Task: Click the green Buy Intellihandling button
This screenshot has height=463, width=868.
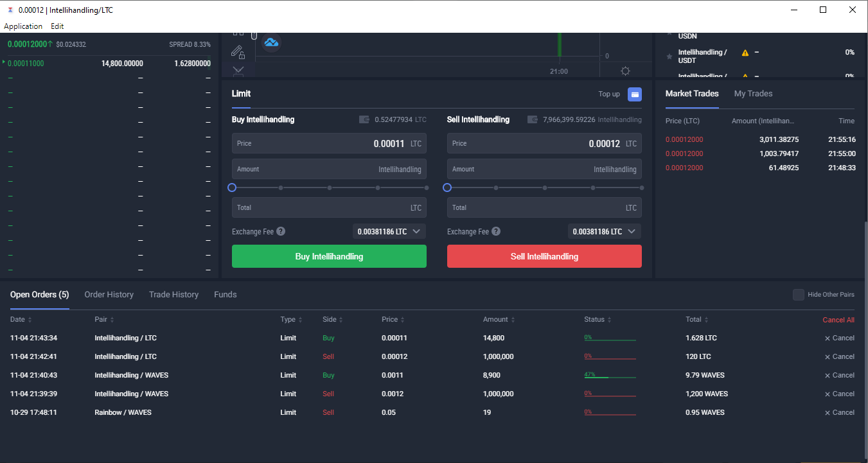Action: 329,256
